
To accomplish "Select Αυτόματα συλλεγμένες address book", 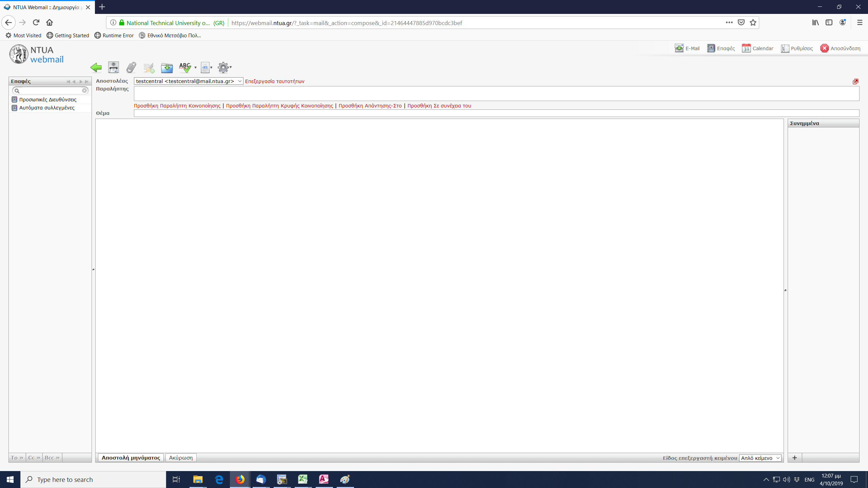I will coord(50,108).
